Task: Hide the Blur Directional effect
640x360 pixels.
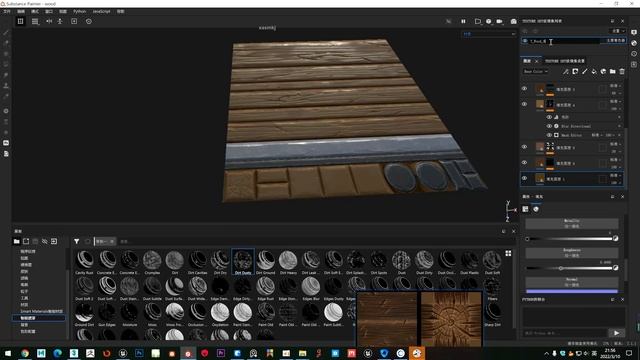Action: [x=549, y=126]
